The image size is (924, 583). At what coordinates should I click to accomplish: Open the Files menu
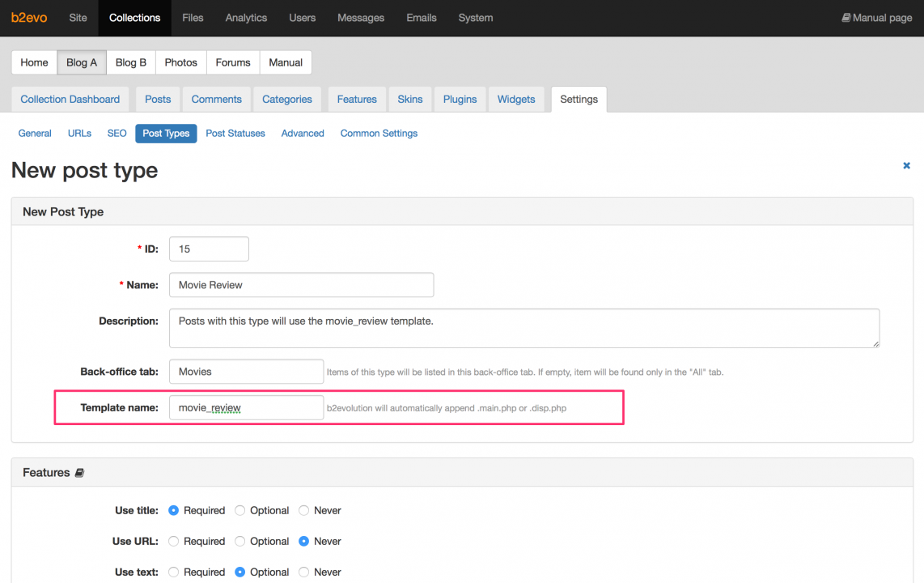pos(193,18)
